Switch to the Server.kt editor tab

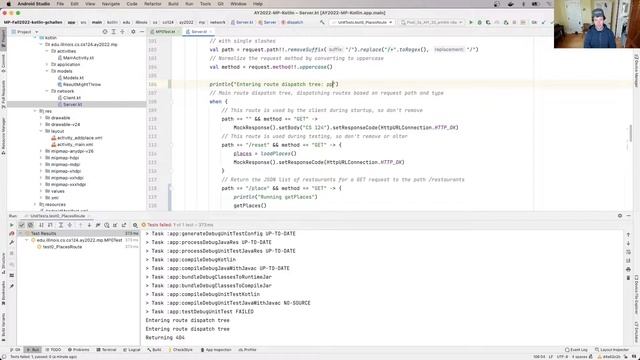click(x=199, y=31)
